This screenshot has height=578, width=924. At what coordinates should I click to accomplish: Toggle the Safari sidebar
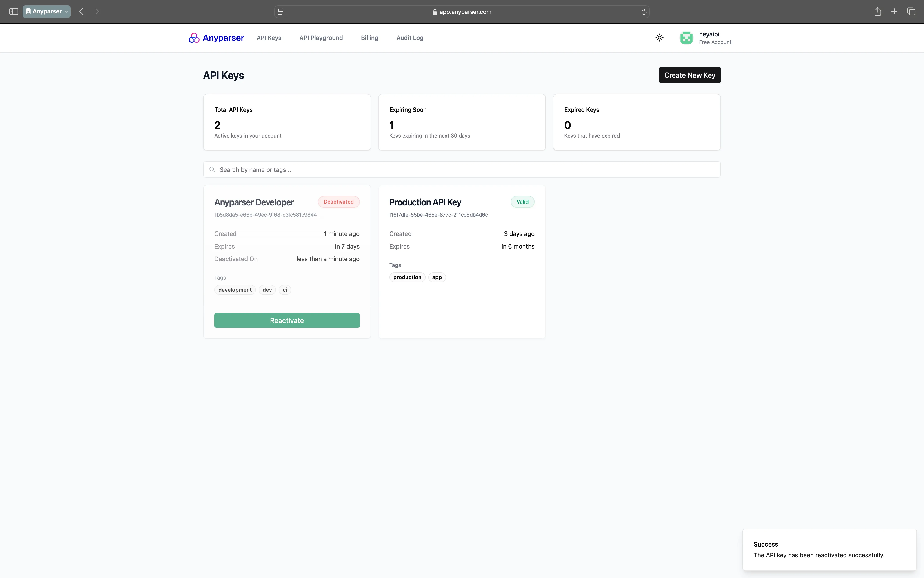13,11
